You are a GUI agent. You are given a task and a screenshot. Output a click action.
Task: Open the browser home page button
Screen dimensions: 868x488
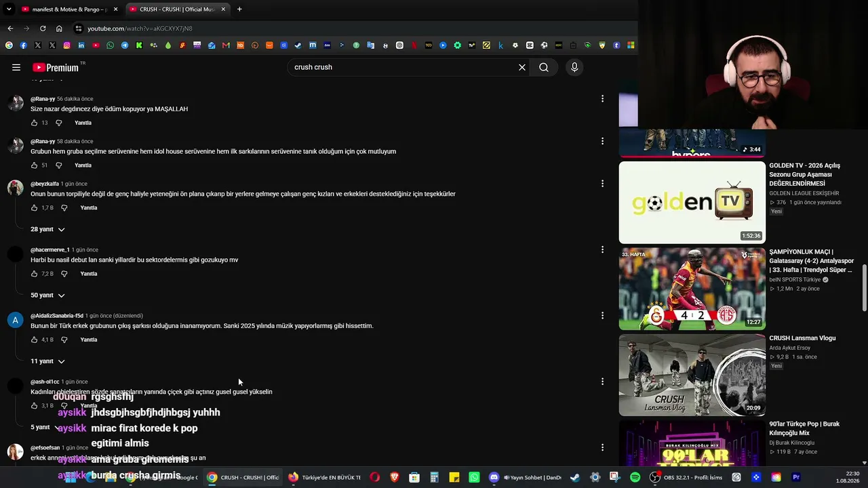coord(59,28)
